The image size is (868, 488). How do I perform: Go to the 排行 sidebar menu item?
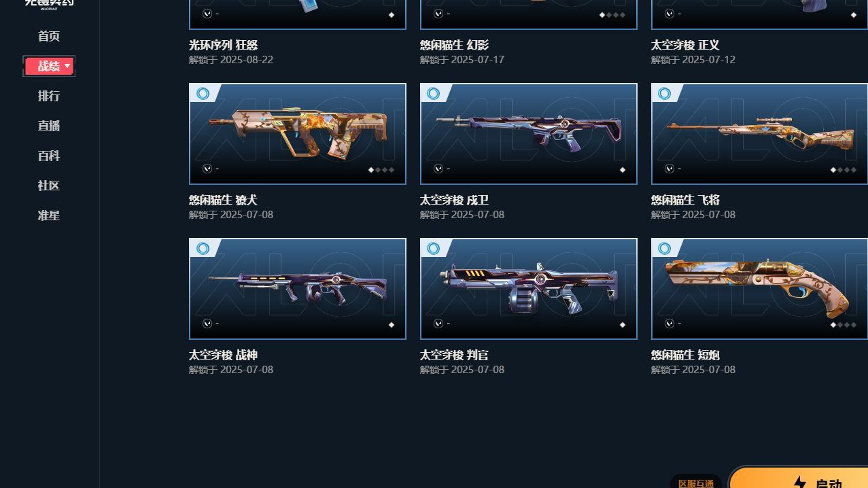tap(49, 96)
